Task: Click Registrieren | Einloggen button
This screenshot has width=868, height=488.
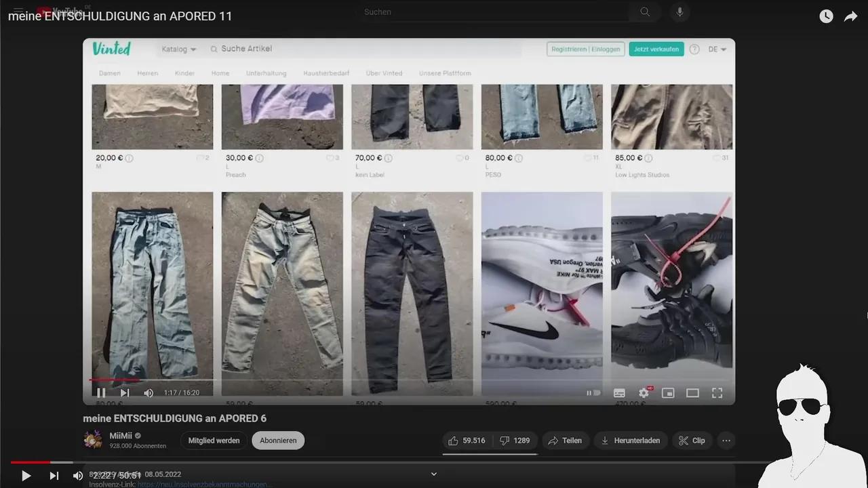Action: 585,49
